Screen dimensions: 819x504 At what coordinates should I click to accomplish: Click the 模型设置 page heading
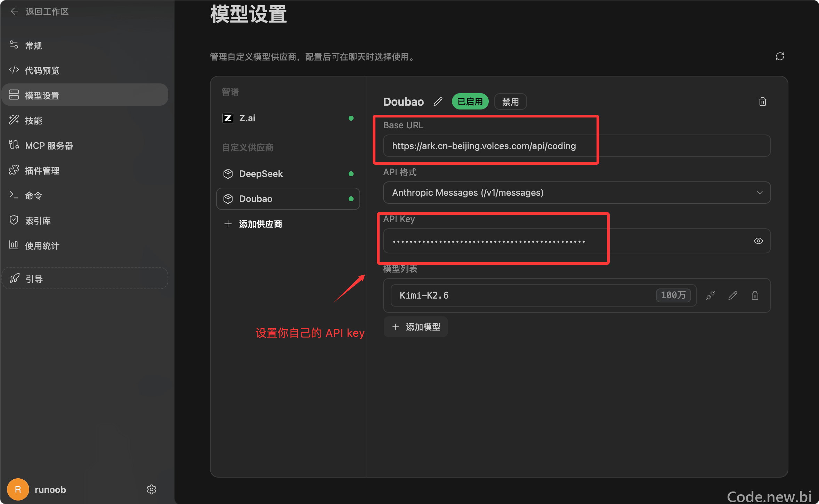click(x=249, y=14)
